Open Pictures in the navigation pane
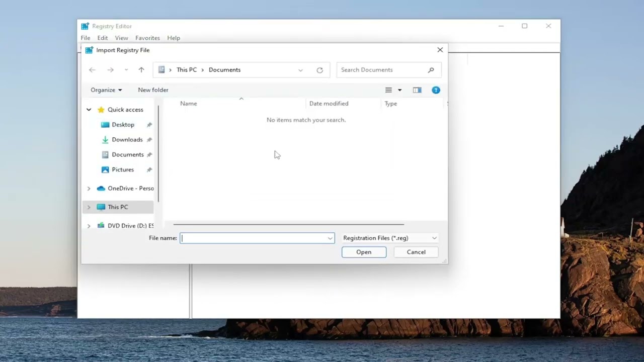The width and height of the screenshot is (644, 362). click(x=123, y=170)
